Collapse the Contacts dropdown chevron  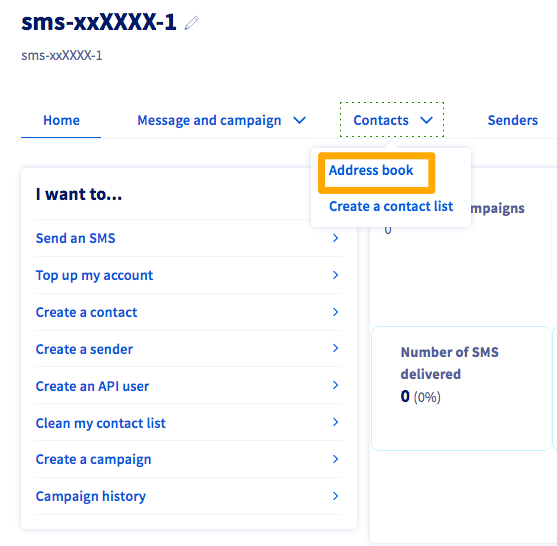coord(426,120)
